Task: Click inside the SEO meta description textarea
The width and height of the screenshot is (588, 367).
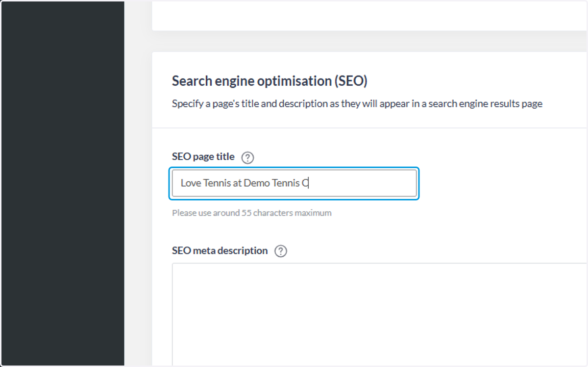Action: pyautogui.click(x=380, y=315)
